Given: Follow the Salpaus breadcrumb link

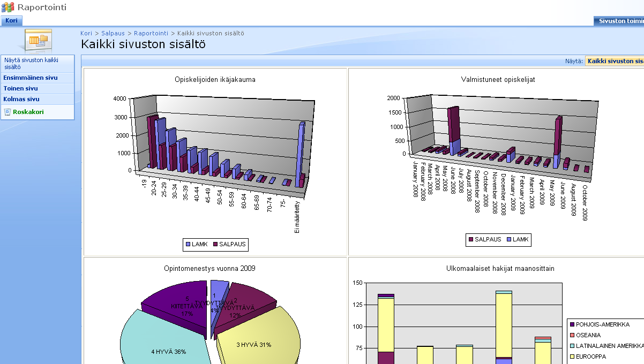Looking at the screenshot, I should [113, 33].
